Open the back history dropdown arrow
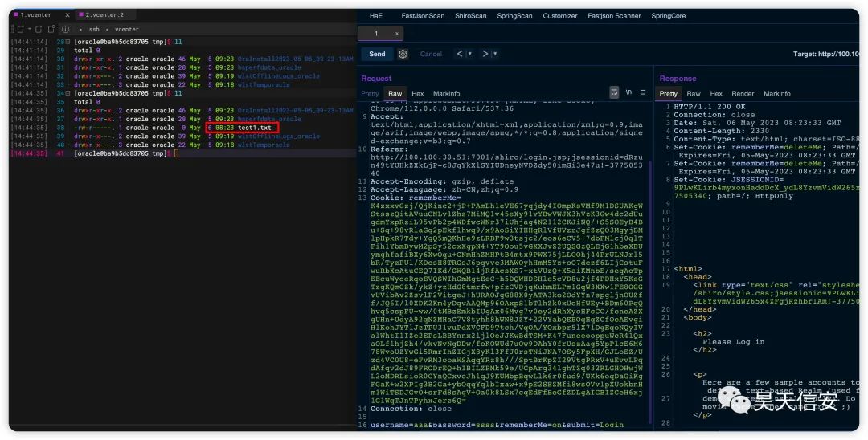Image resolution: width=868 pixels, height=440 pixels. [x=470, y=54]
